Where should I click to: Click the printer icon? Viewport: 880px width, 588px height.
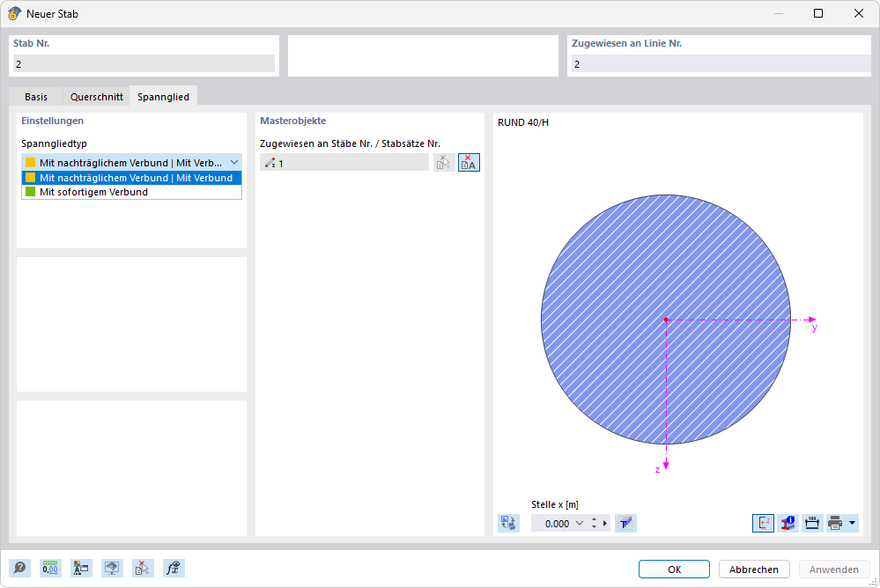(835, 523)
